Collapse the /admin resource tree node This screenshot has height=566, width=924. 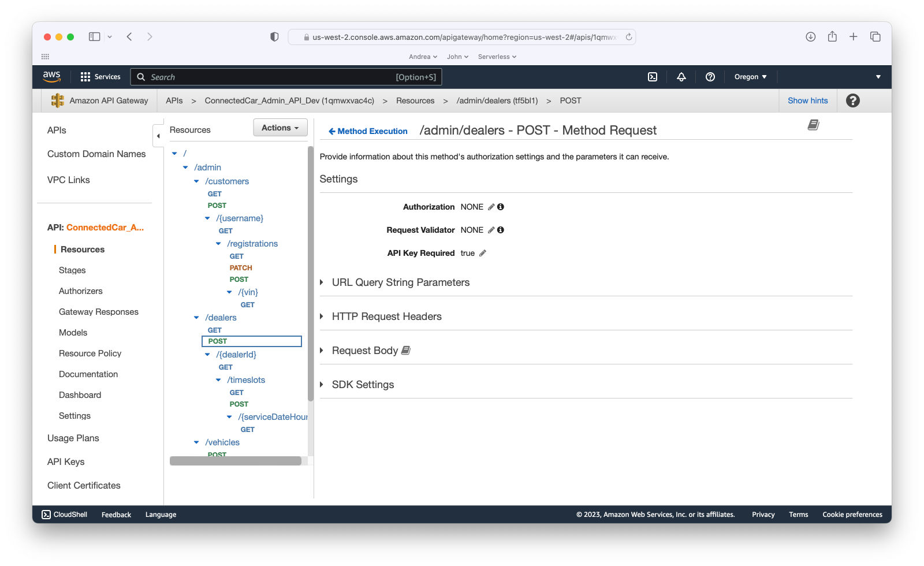pyautogui.click(x=185, y=167)
